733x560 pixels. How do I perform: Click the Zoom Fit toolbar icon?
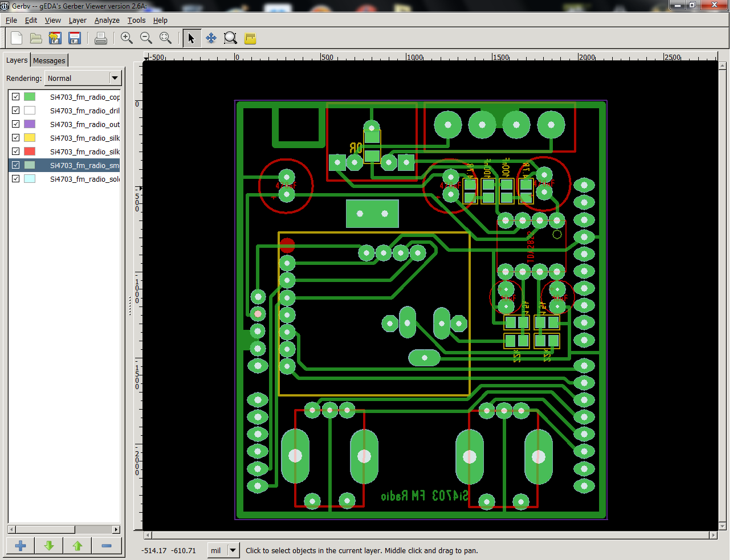165,38
